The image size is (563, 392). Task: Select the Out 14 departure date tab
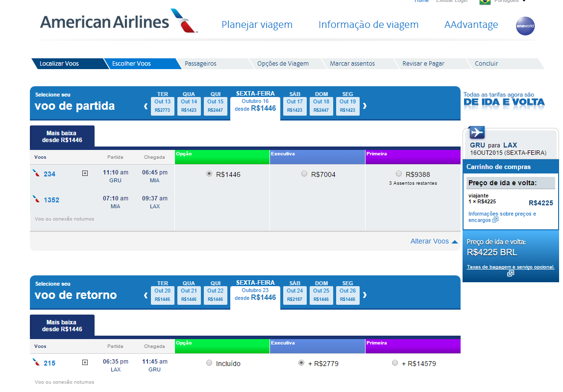189,106
